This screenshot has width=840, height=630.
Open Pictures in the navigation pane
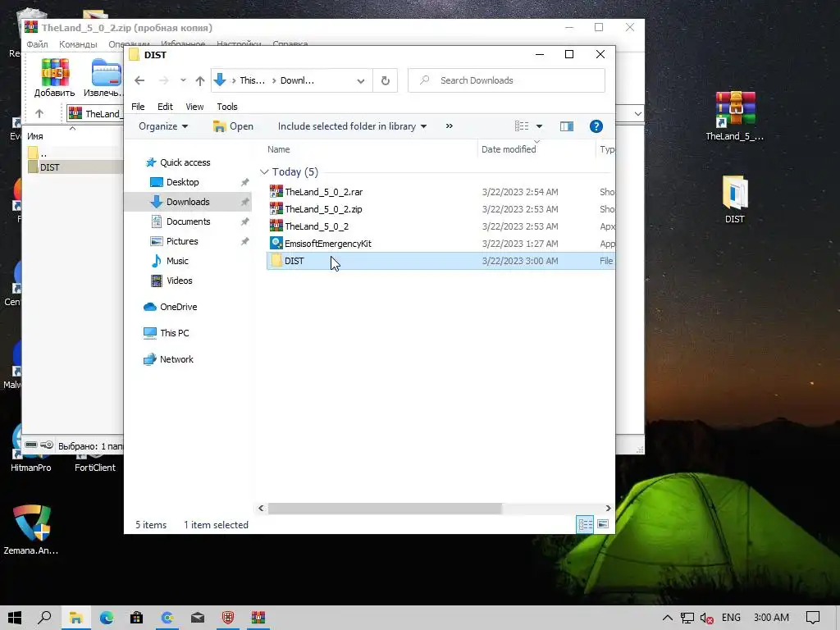point(182,241)
